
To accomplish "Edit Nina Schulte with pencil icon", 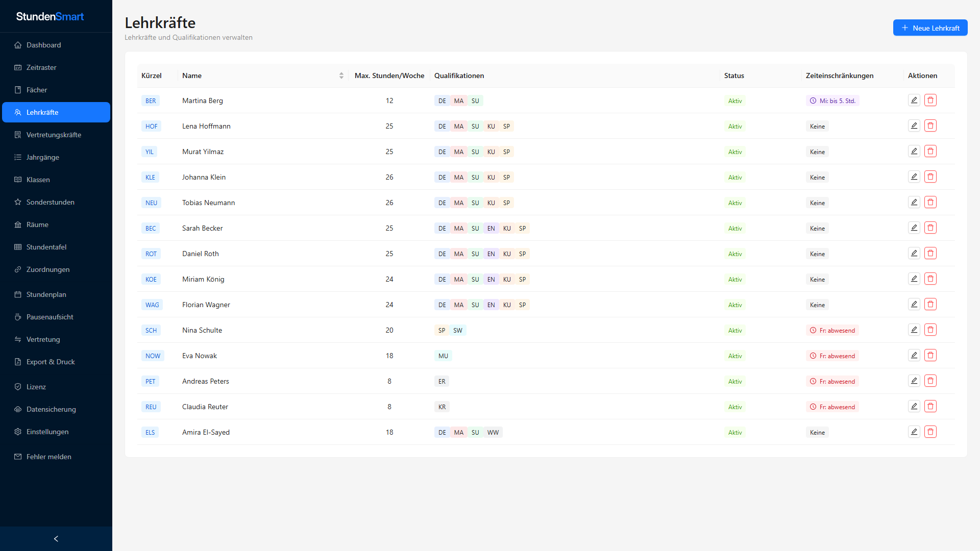I will [914, 330].
